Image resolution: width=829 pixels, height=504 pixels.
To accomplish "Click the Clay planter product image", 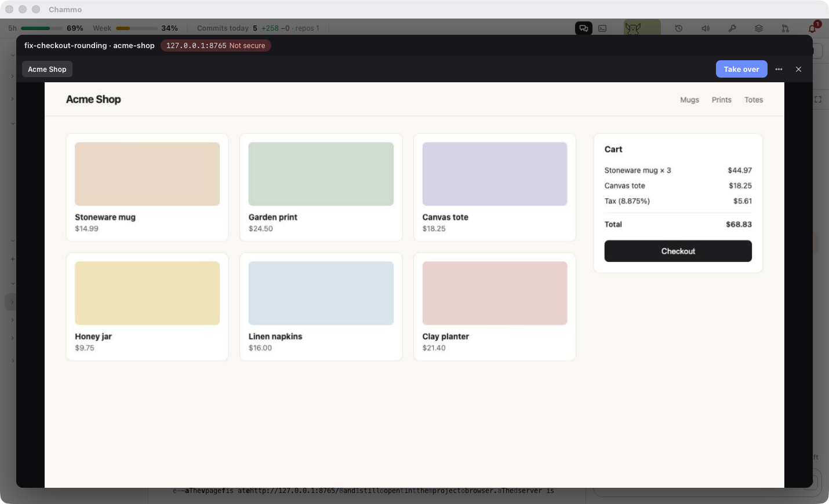I will pos(495,293).
